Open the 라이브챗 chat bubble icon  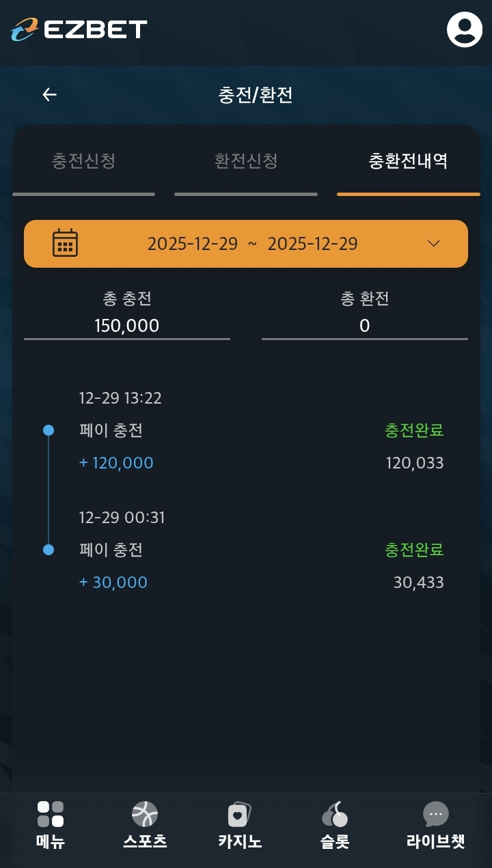pos(435,814)
